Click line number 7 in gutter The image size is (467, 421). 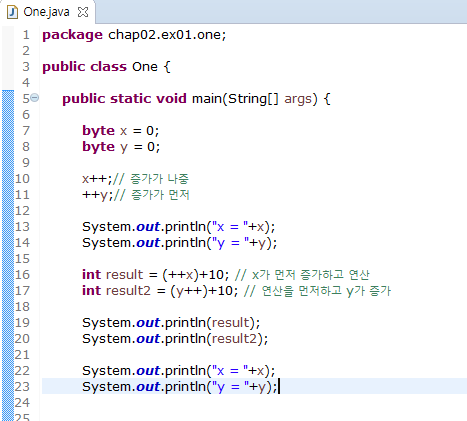pos(26,131)
